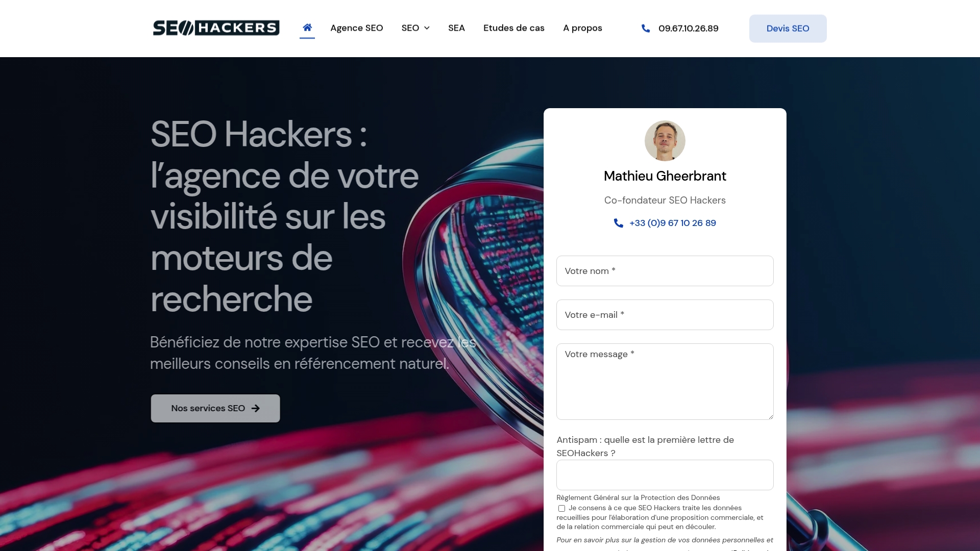The width and height of the screenshot is (980, 551).
Task: Click the home icon in navigation
Action: [x=307, y=28]
